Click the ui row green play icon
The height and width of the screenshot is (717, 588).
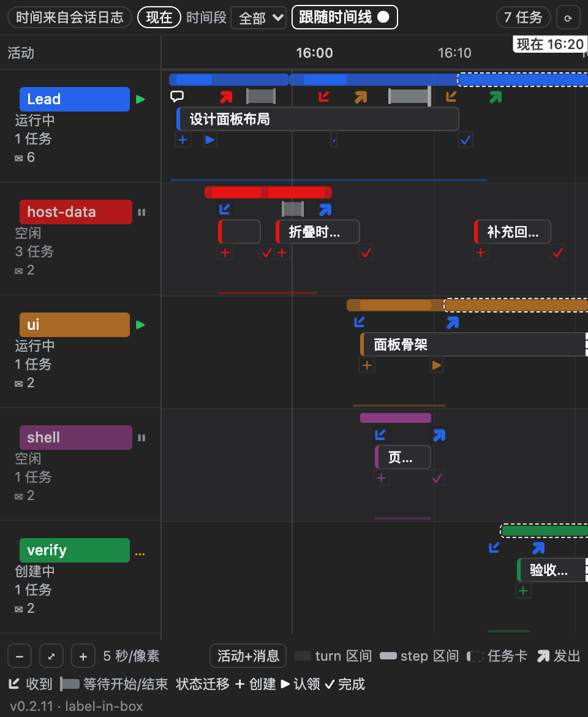[140, 325]
